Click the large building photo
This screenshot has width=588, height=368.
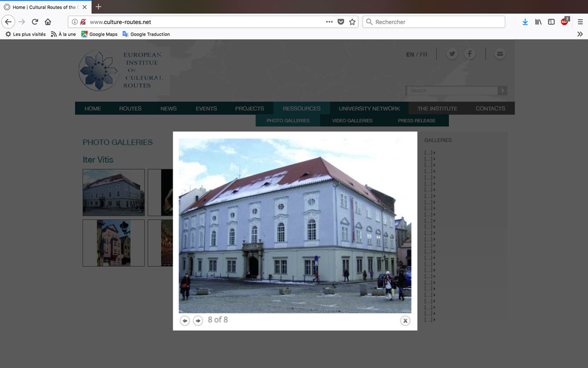click(x=295, y=226)
